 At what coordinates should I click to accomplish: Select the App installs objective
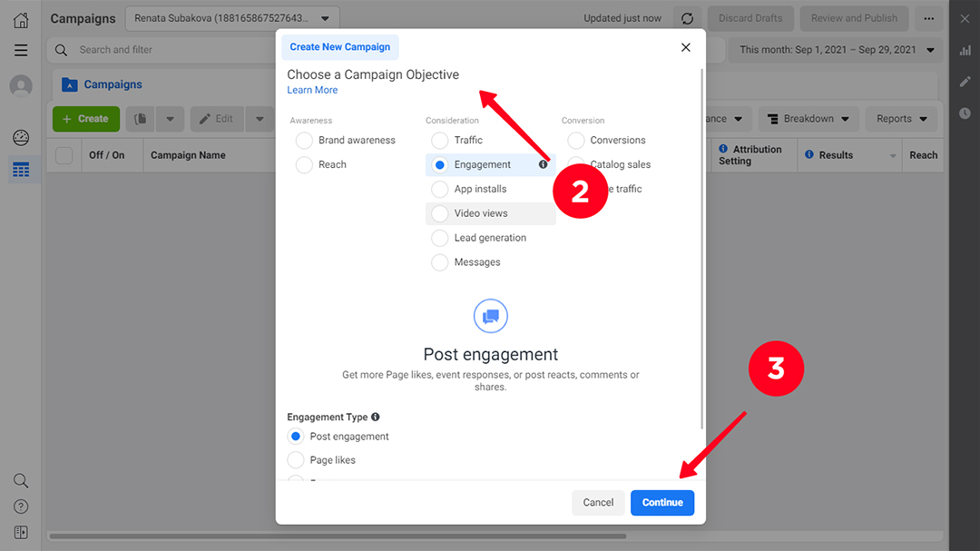[x=440, y=189]
